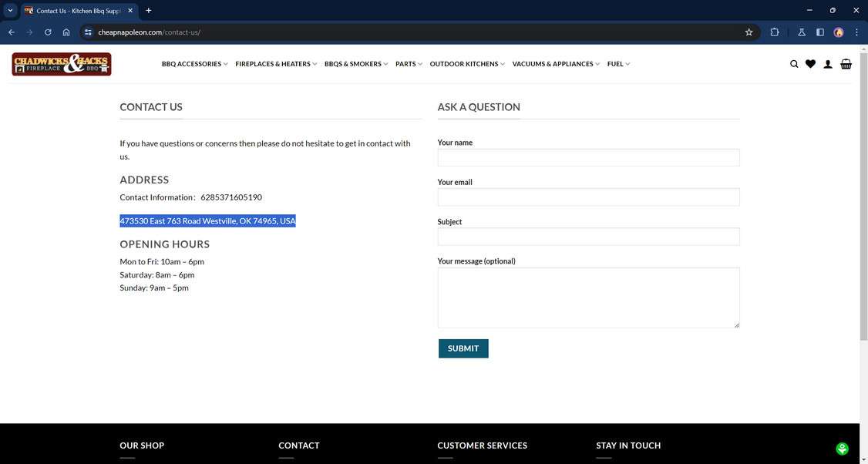Viewport: 868px width, 464px height.
Task: Submit the question form
Action: [463, 348]
